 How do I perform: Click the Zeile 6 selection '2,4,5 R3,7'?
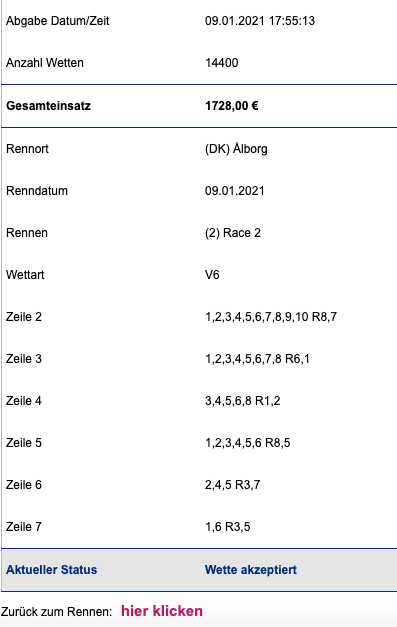point(233,485)
